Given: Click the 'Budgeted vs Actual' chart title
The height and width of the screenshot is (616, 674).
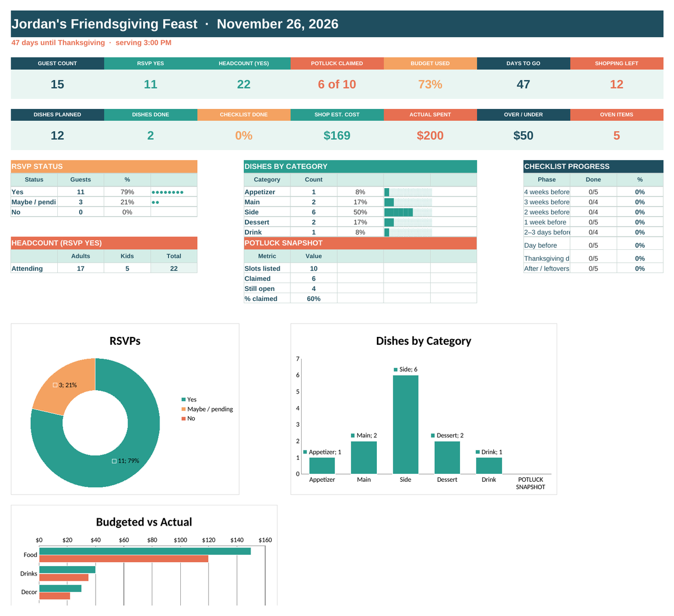Looking at the screenshot, I should (x=144, y=522).
